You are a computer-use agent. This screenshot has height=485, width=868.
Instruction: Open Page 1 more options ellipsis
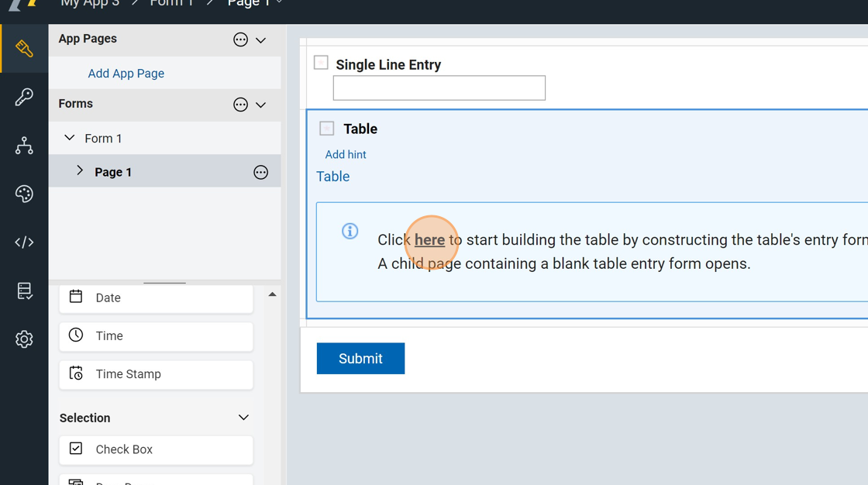coord(260,172)
